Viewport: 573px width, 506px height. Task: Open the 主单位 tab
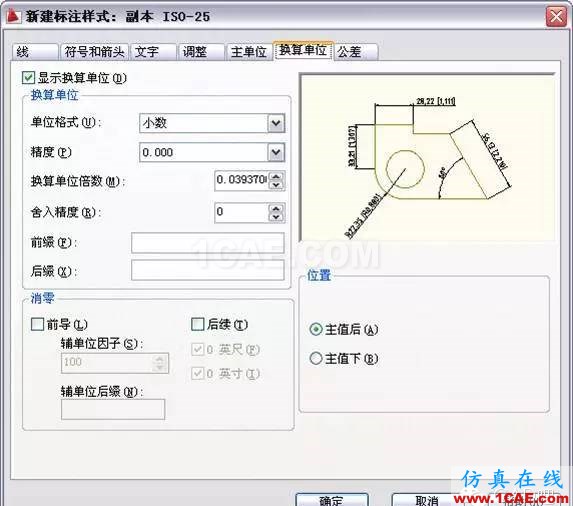[249, 52]
